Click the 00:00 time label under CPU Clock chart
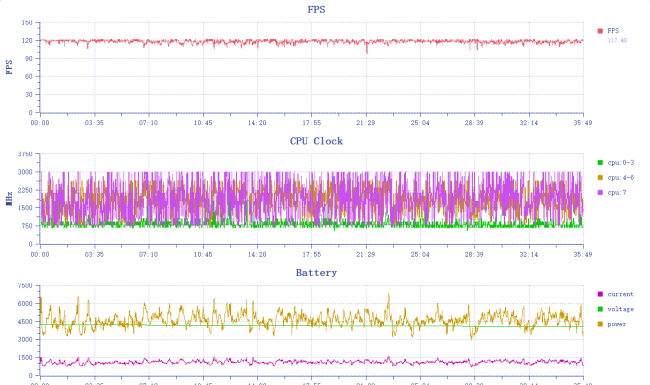 (x=40, y=254)
